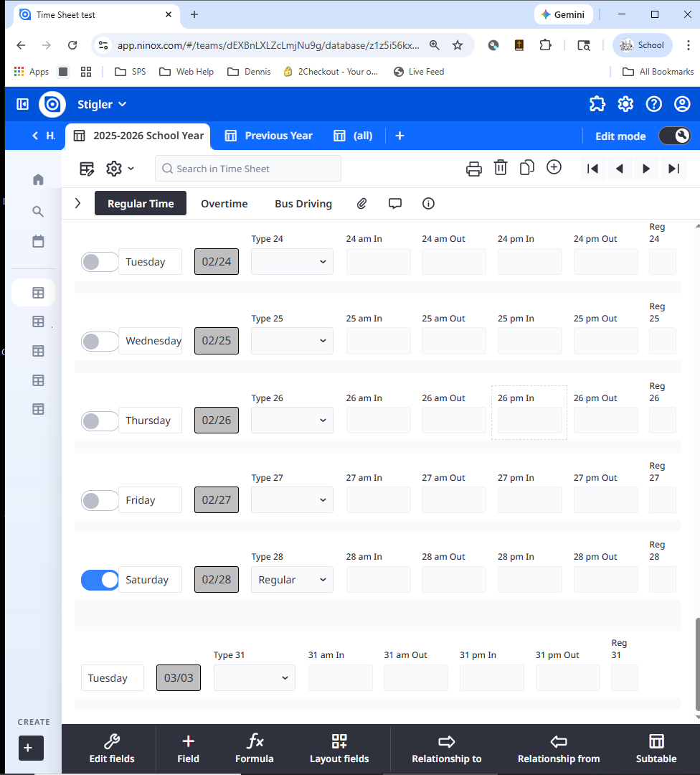Screen dimensions: 700x775
Task: Click the duplicate record icon
Action: (527, 168)
